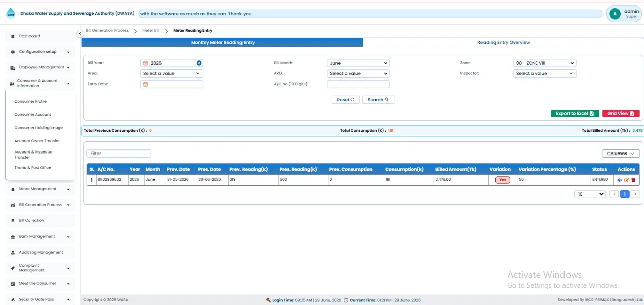Click the Reset button
Image resolution: width=644 pixels, height=305 pixels.
(x=345, y=100)
